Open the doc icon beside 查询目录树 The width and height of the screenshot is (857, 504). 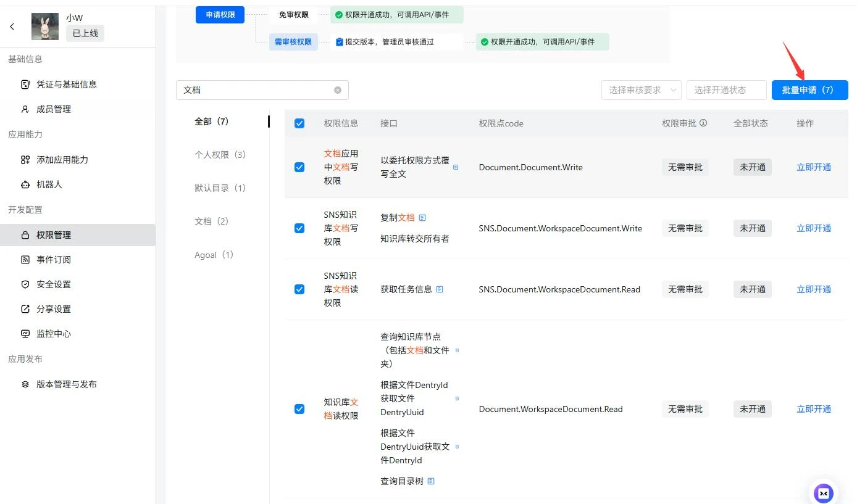(x=431, y=481)
